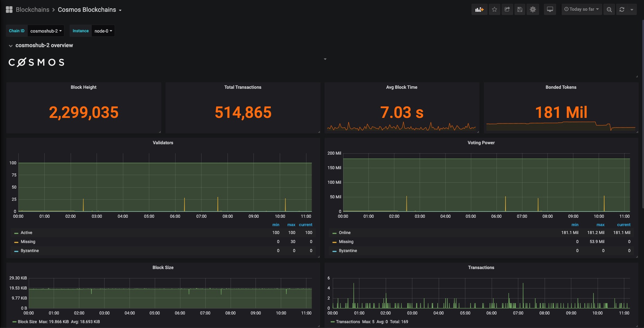
Task: Toggle Missing series in Voting Power legend
Action: [x=346, y=242]
